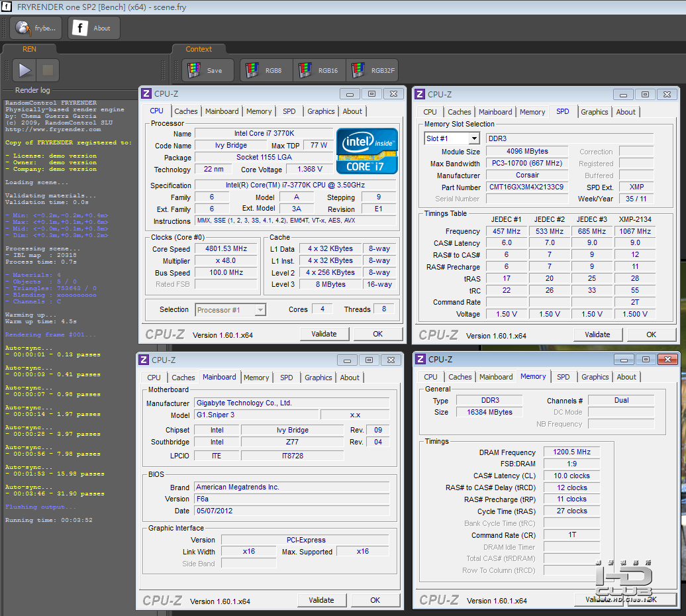Click OK in Mainboard CPU-Z window
The image size is (686, 616).
[375, 600]
